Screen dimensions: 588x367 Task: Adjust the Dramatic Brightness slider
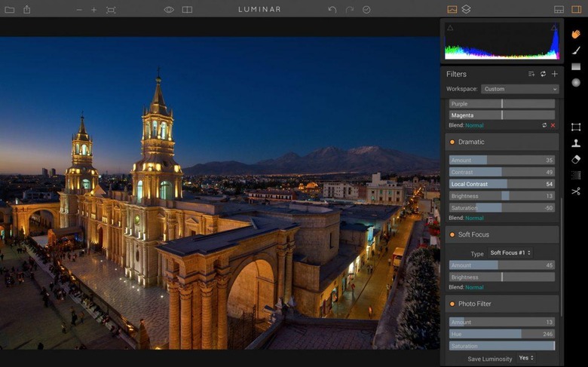tap(502, 196)
